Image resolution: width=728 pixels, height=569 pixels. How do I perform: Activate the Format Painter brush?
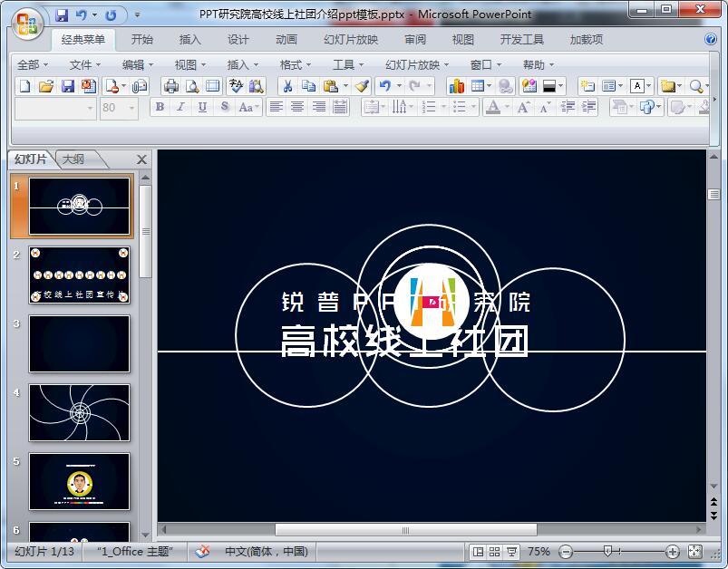362,86
